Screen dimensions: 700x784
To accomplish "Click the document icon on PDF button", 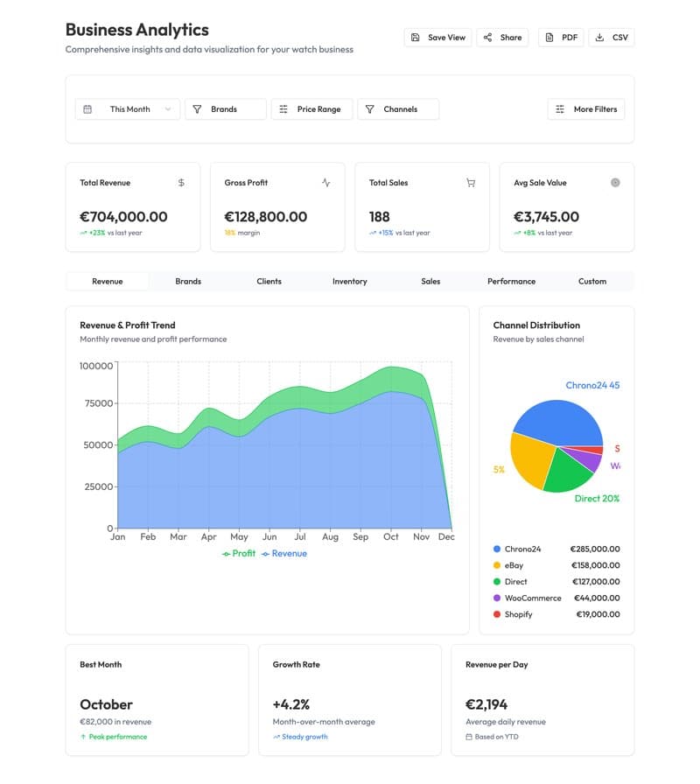I will (549, 38).
